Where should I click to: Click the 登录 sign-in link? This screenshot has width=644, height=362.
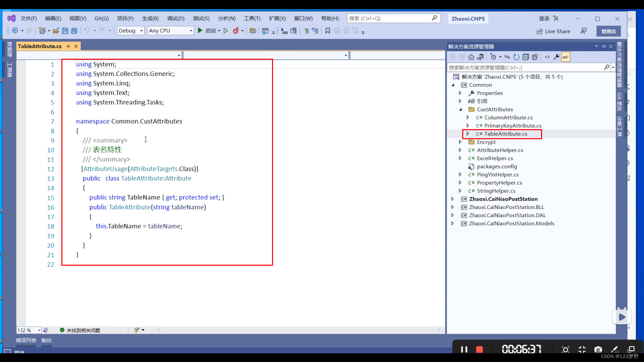544,18
